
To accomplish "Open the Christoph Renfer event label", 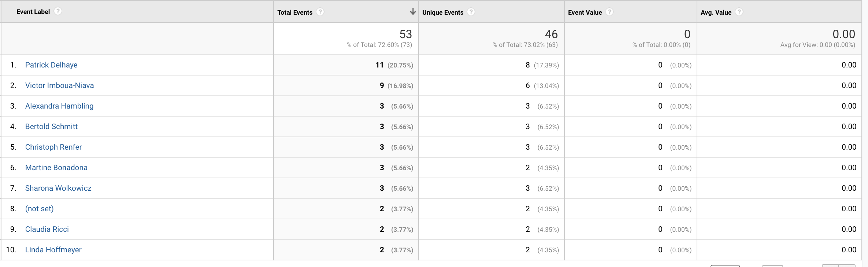I will click(x=53, y=147).
